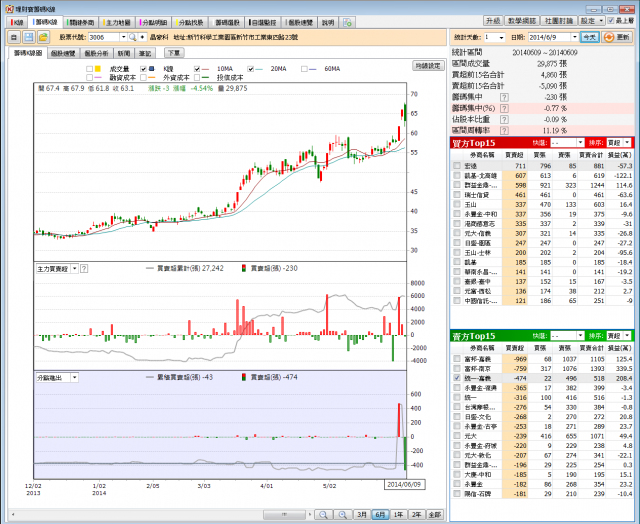Click the zoom-out magnifier at chart bottom
This screenshot has width=640, height=524.
tap(324, 515)
